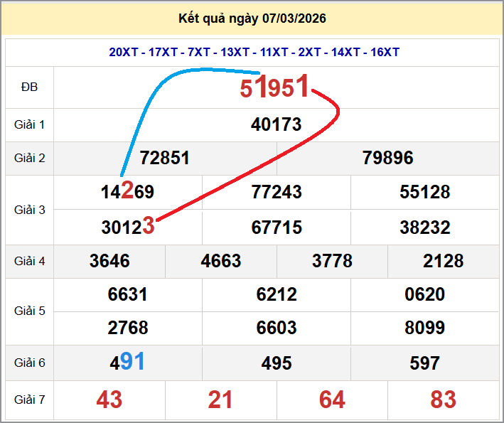Click the red Giải 7 number 43
The height and width of the screenshot is (423, 504).
point(109,400)
